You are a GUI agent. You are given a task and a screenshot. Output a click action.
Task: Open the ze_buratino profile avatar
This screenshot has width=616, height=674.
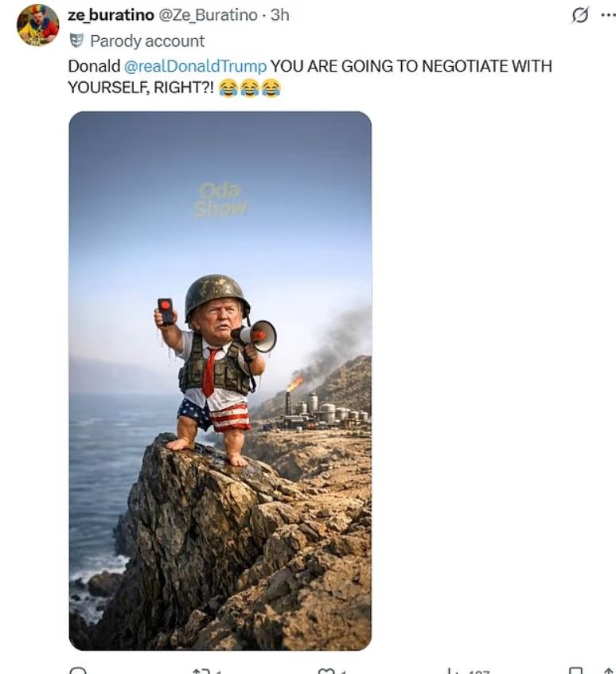37,25
